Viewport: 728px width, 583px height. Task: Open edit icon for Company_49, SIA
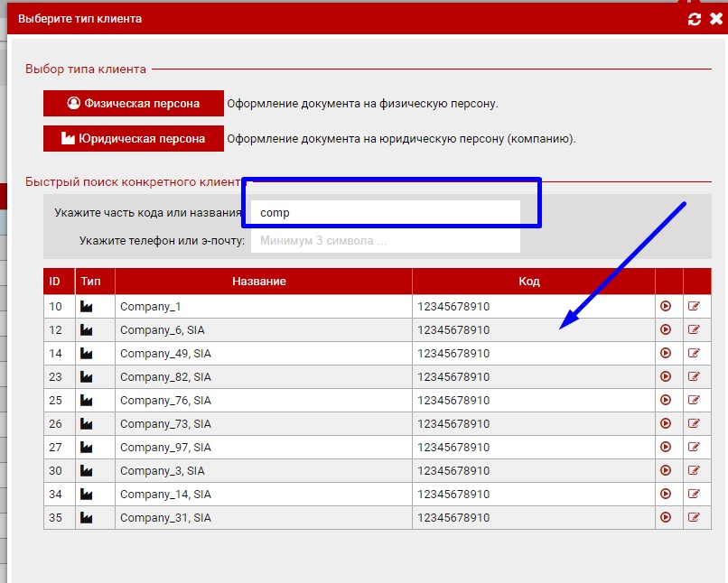click(x=694, y=353)
